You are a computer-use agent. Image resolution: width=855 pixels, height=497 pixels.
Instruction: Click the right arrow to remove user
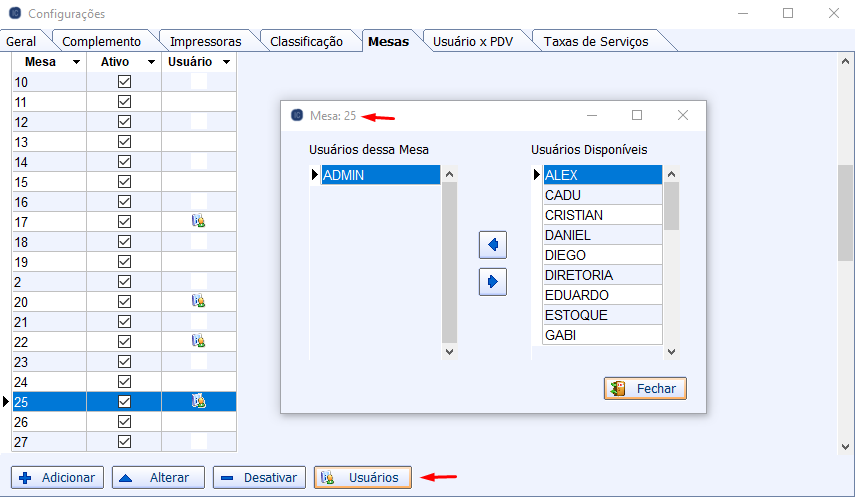tap(493, 283)
